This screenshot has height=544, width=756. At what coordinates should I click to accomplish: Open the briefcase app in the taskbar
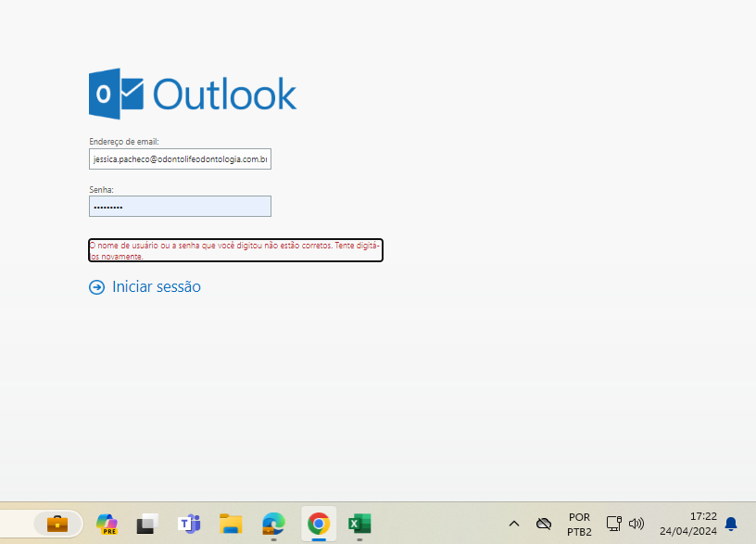(57, 524)
